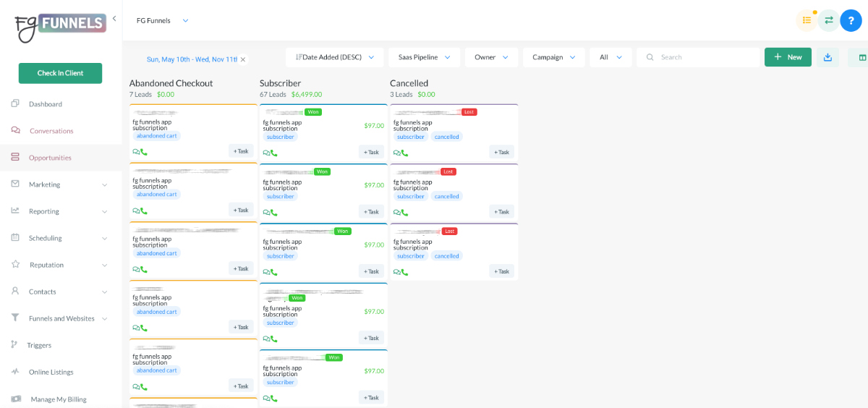The image size is (868, 408).
Task: Click abandoned cart tag on top Abandoned card
Action: (x=157, y=136)
